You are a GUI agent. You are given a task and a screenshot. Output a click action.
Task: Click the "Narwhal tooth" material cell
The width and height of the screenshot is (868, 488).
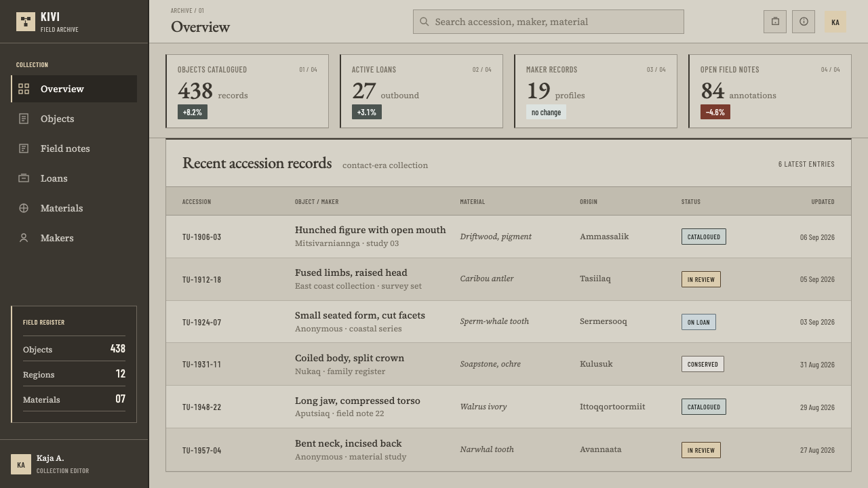click(487, 449)
